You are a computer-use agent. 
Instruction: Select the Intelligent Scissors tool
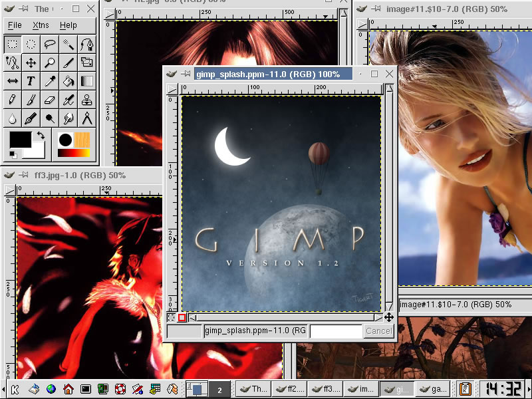13,63
